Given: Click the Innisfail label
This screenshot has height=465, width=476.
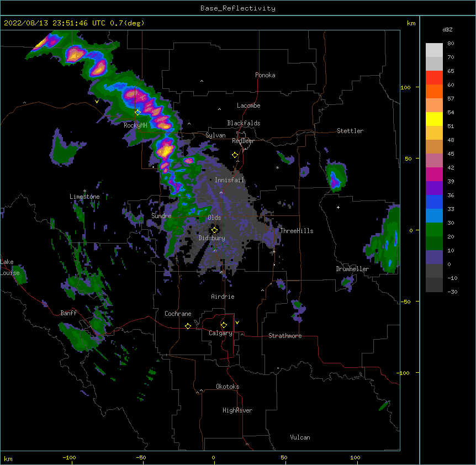Looking at the screenshot, I should [229, 180].
